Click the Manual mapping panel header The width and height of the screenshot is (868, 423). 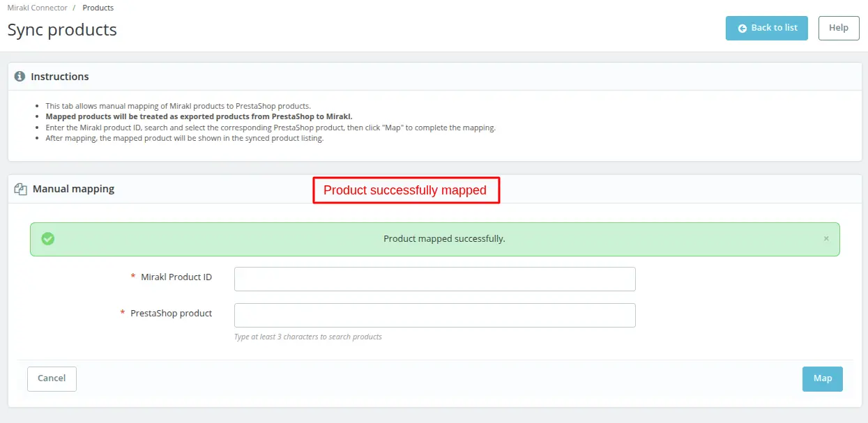pyautogui.click(x=73, y=189)
